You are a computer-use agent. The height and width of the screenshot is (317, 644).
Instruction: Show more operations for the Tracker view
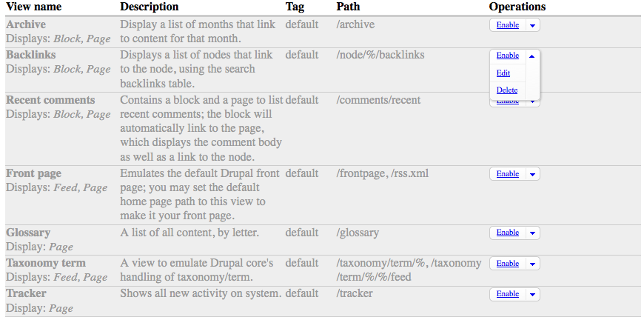coord(532,294)
